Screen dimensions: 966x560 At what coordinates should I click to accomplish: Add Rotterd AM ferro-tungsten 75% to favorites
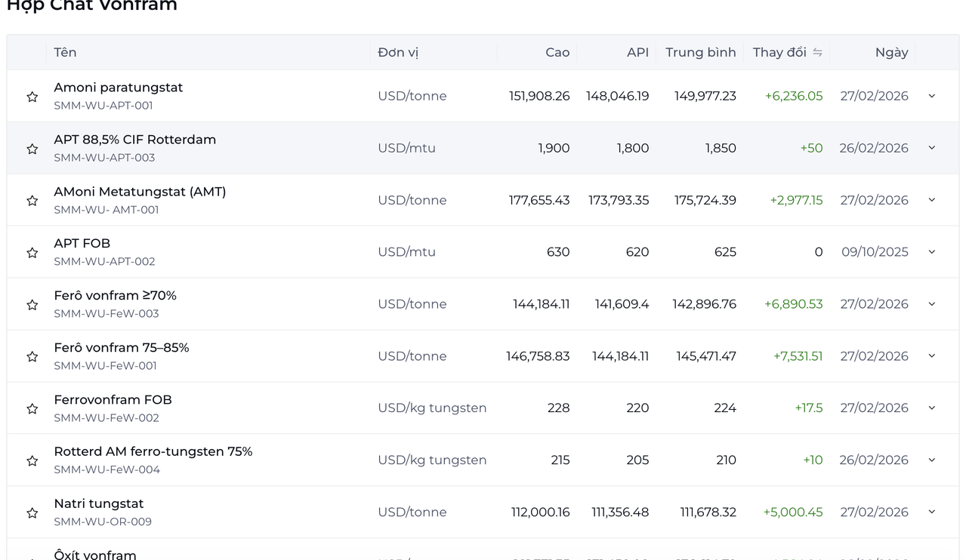pos(32,460)
